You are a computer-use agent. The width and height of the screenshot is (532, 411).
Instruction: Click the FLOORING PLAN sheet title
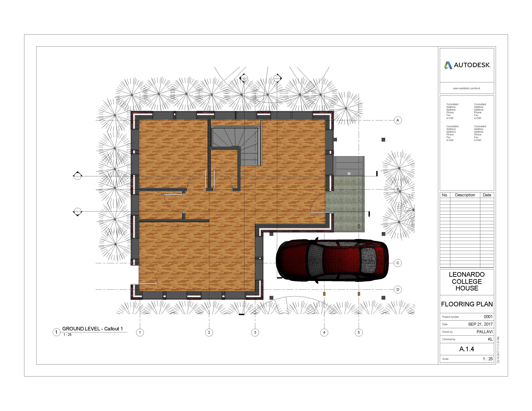point(467,304)
